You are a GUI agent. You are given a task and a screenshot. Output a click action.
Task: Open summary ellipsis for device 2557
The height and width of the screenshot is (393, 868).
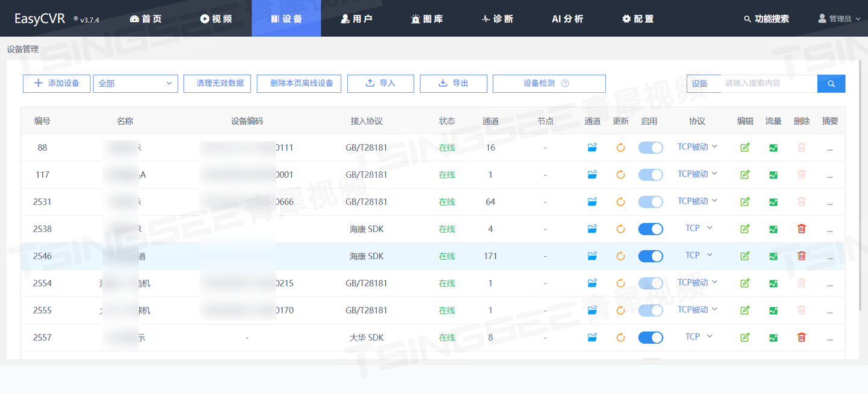coord(830,338)
